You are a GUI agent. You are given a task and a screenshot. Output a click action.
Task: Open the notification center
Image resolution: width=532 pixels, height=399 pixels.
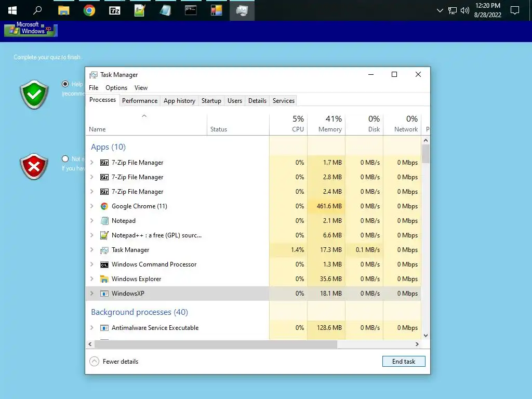(x=515, y=10)
